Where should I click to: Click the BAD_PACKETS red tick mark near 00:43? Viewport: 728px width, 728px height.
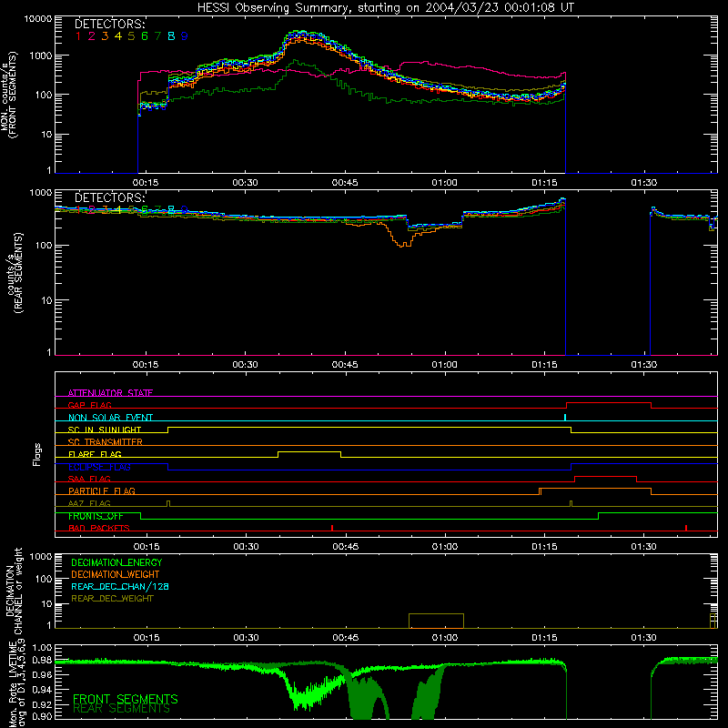(332, 528)
